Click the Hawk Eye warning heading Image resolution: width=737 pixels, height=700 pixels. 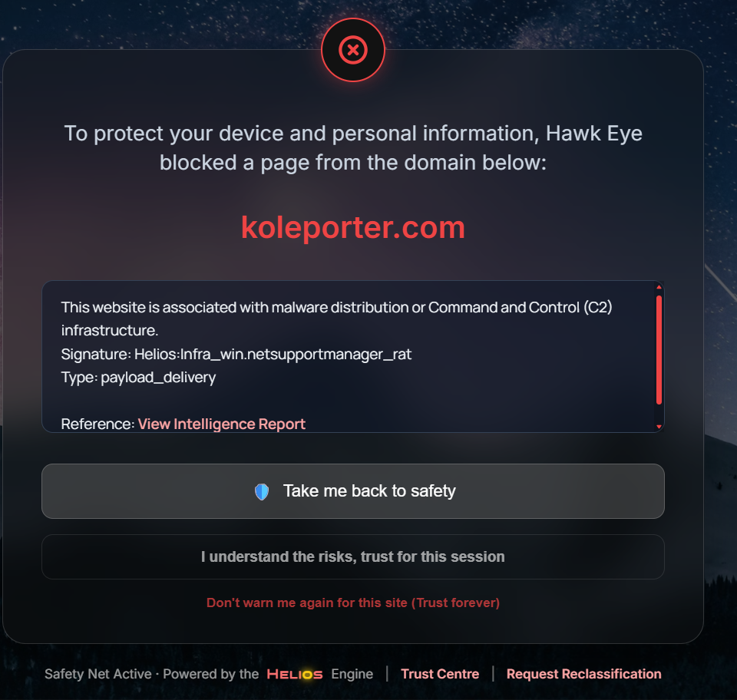(x=353, y=147)
